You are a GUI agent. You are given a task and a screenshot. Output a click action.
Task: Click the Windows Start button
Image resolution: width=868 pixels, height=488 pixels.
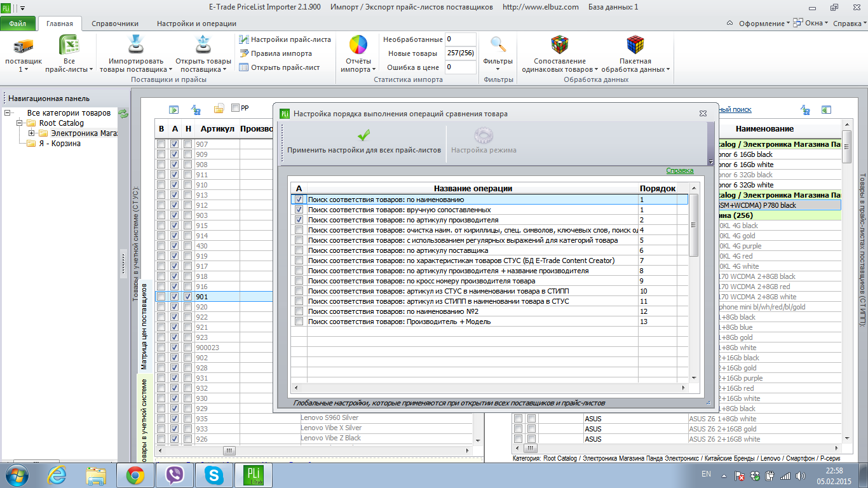(17, 475)
